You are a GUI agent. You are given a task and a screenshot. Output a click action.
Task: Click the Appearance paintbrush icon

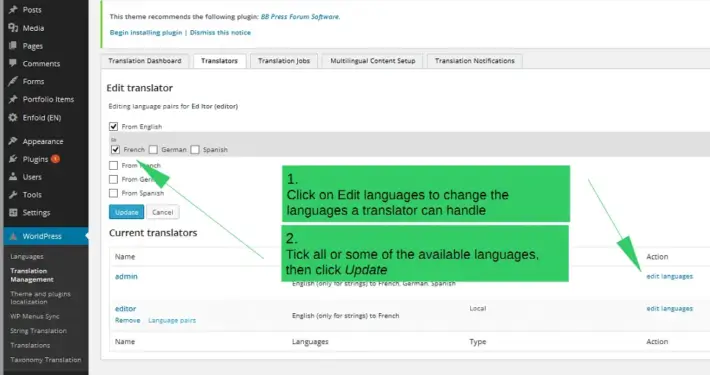pyautogui.click(x=13, y=141)
